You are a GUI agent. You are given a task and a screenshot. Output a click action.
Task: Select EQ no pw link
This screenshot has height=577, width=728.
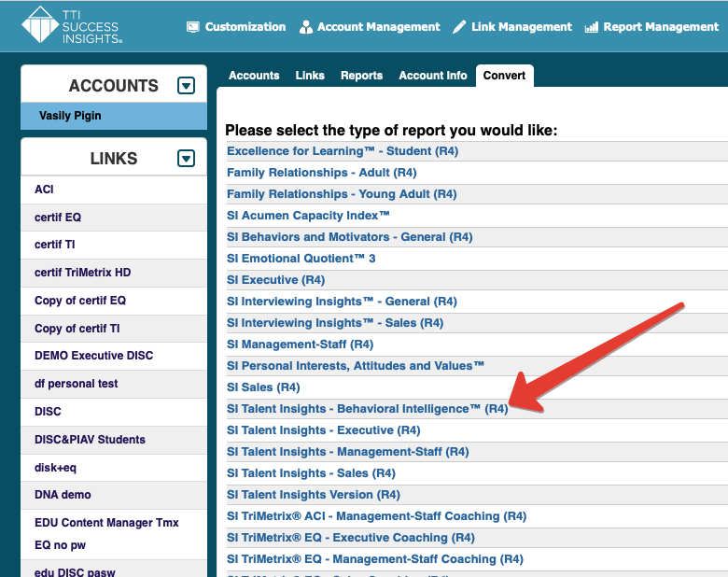(60, 545)
